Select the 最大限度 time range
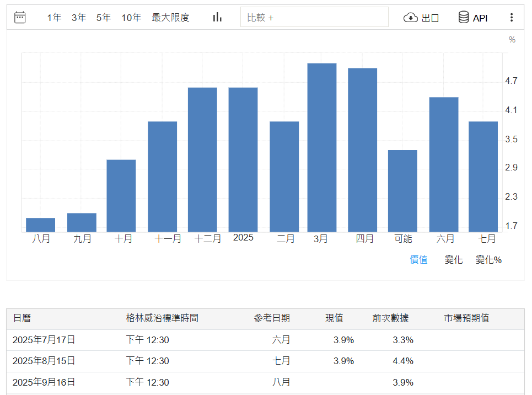Image resolution: width=532 pixels, height=395 pixels. 170,17
